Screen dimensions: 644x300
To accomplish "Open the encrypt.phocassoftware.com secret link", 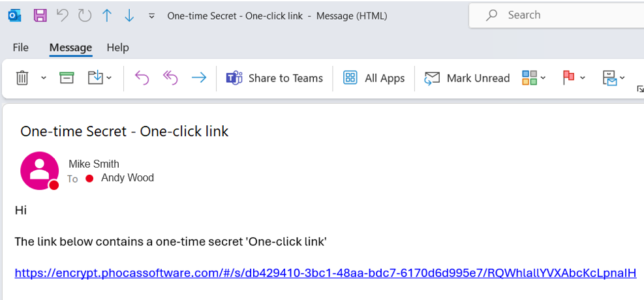I will 326,273.
